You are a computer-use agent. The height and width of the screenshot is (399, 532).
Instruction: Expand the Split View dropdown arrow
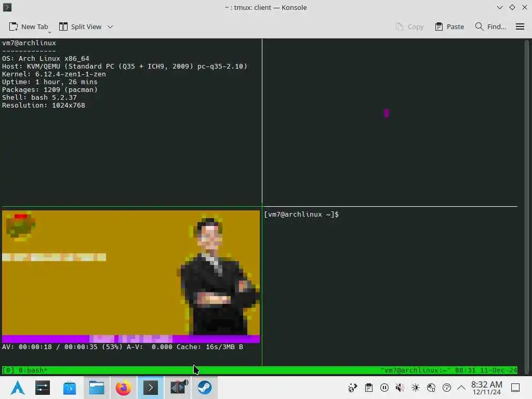(110, 26)
